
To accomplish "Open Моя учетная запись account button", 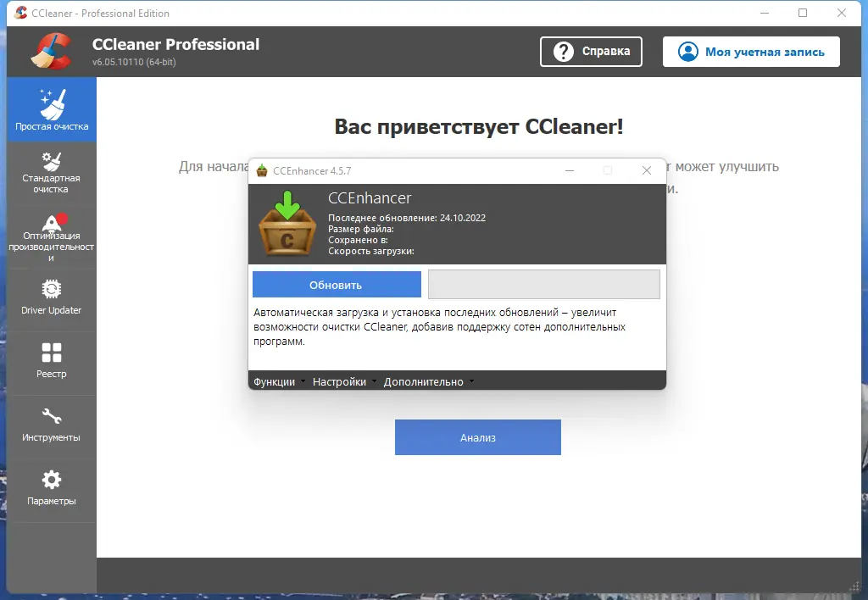I will tap(751, 52).
